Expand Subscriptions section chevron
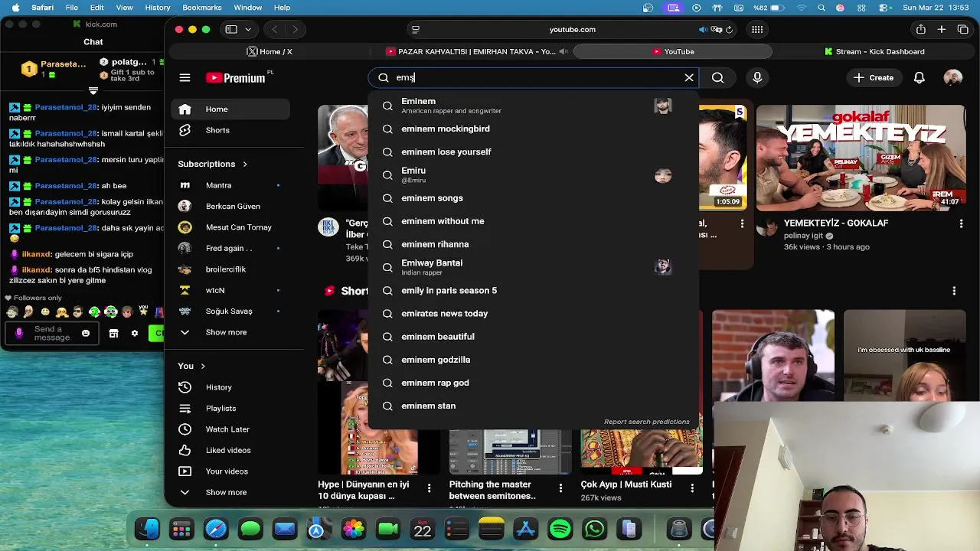This screenshot has width=980, height=551. (x=245, y=164)
